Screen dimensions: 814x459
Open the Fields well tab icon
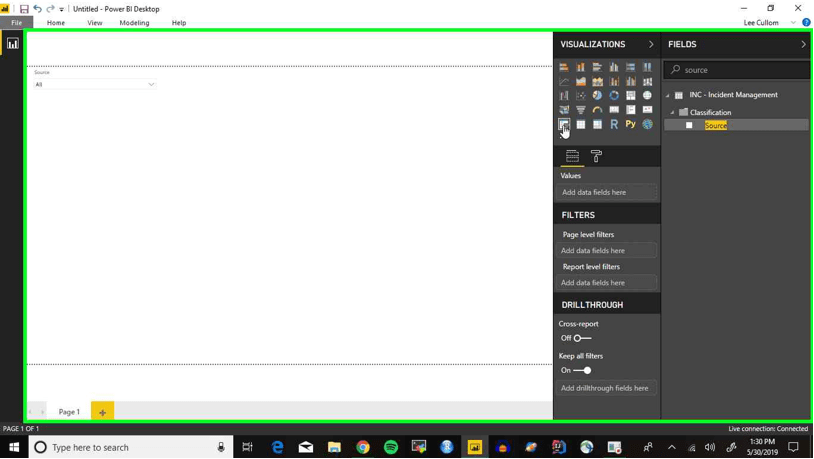[x=572, y=156]
